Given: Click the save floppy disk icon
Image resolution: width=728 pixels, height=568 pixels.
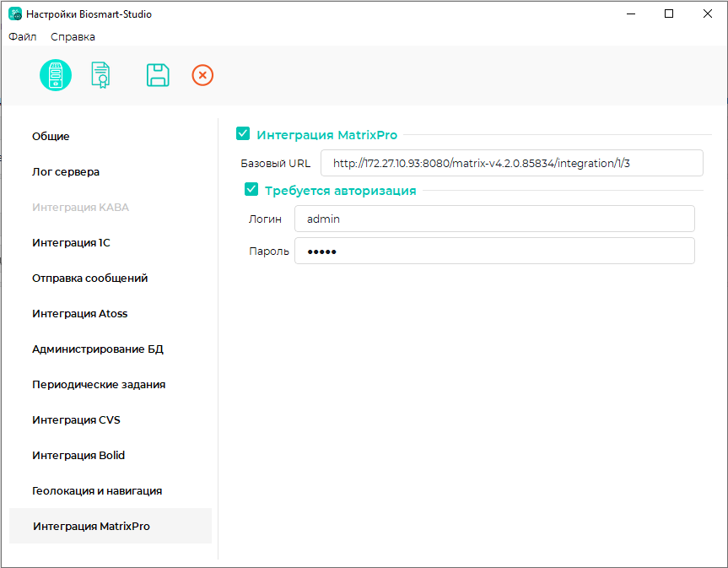Looking at the screenshot, I should tap(158, 75).
